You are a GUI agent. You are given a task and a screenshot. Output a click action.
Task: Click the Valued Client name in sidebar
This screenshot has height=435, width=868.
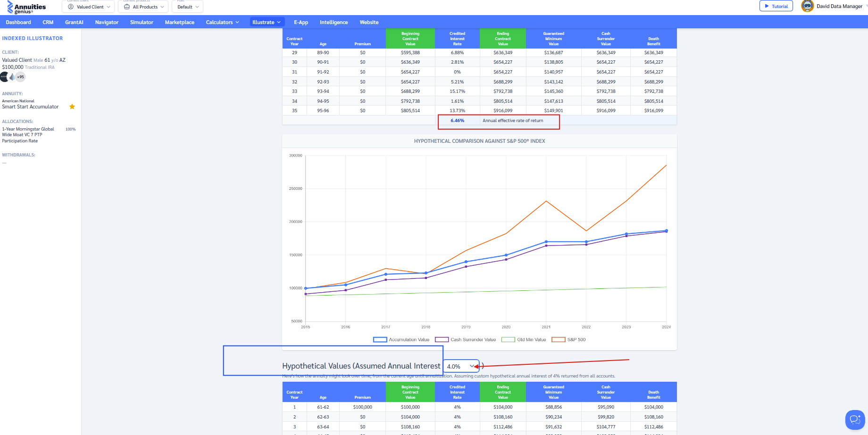click(17, 60)
